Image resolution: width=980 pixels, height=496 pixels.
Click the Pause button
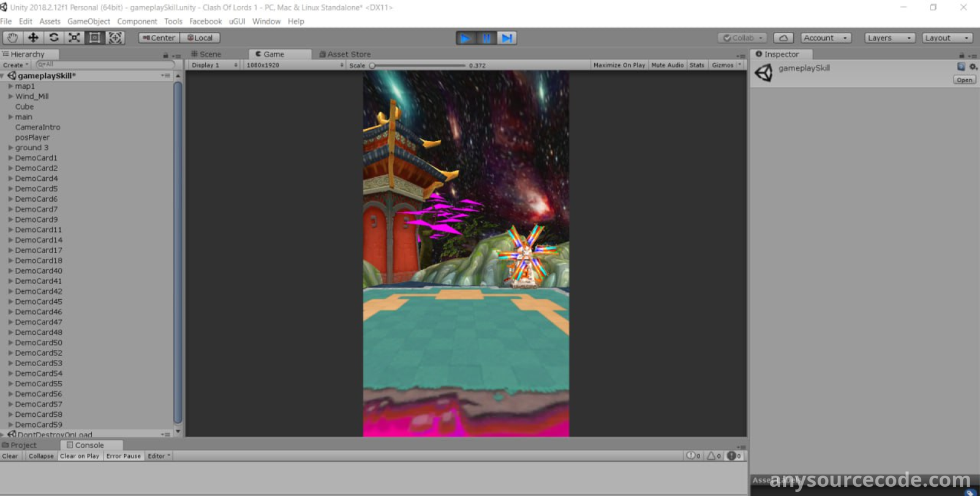click(x=486, y=38)
